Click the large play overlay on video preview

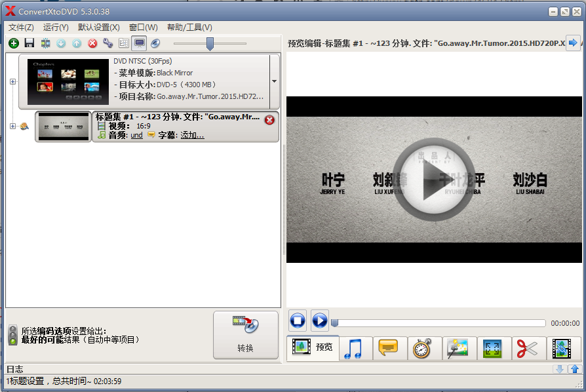point(433,180)
